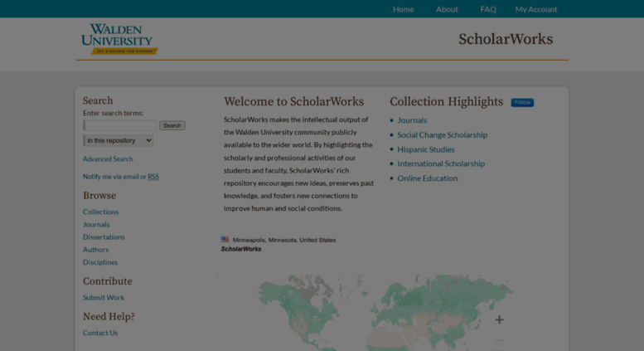The width and height of the screenshot is (644, 351).
Task: Click the italic 'ScholarWorks' map caption
Action: pyautogui.click(x=241, y=249)
